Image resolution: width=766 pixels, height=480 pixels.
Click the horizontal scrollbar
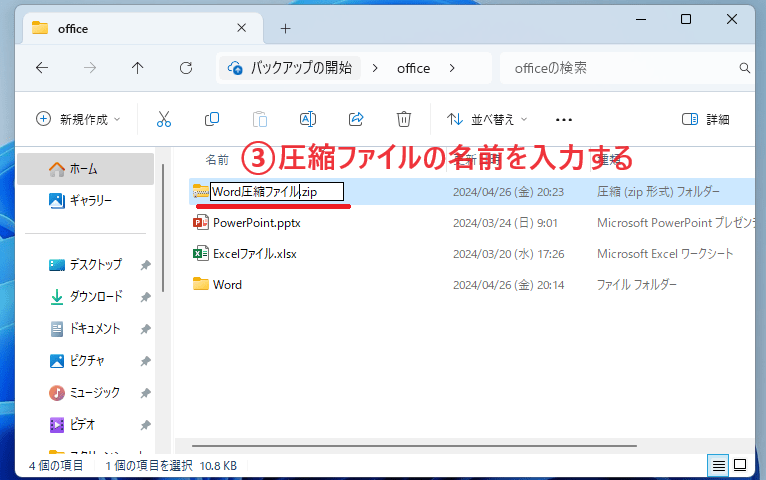tap(414, 446)
